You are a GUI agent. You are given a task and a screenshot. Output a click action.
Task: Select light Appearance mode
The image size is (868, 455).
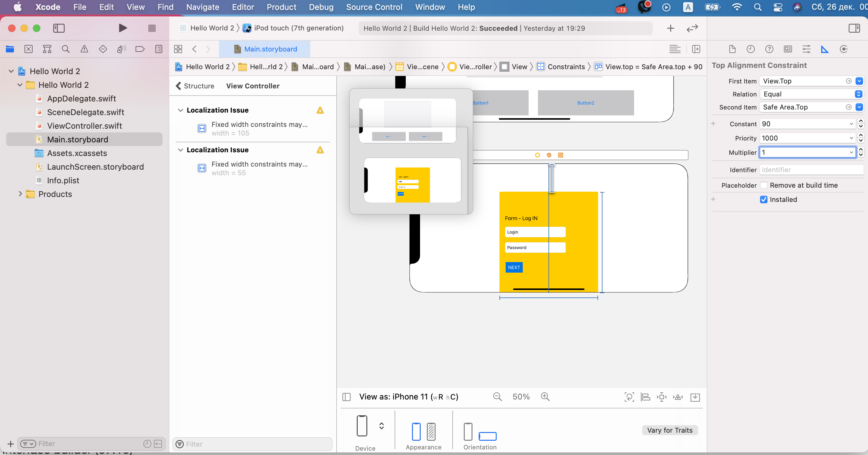coord(416,431)
